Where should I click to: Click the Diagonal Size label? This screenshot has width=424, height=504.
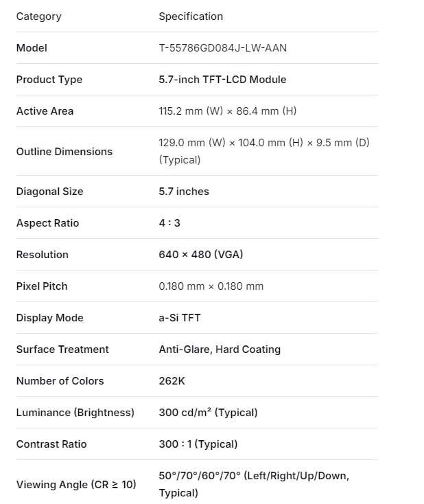tap(49, 192)
